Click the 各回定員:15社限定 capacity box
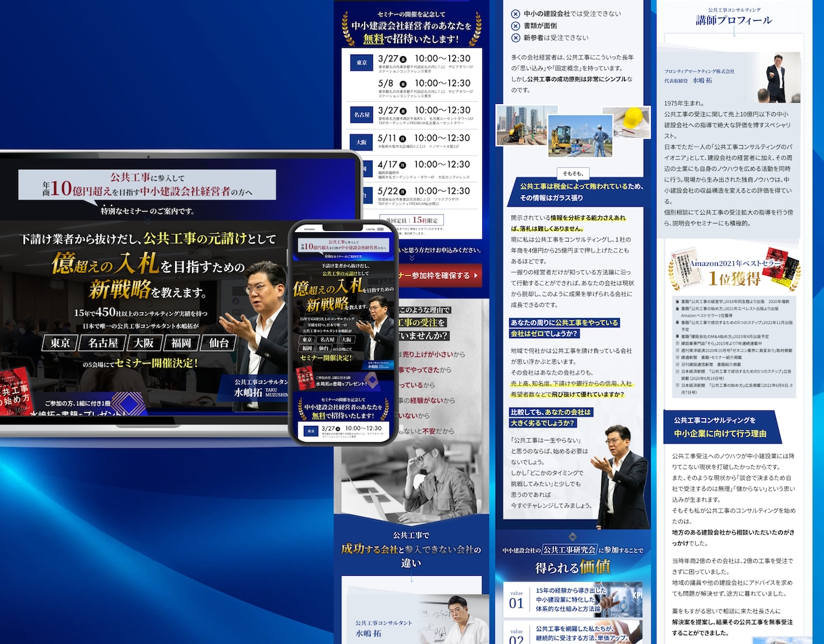Image resolution: width=824 pixels, height=644 pixels. [x=411, y=220]
